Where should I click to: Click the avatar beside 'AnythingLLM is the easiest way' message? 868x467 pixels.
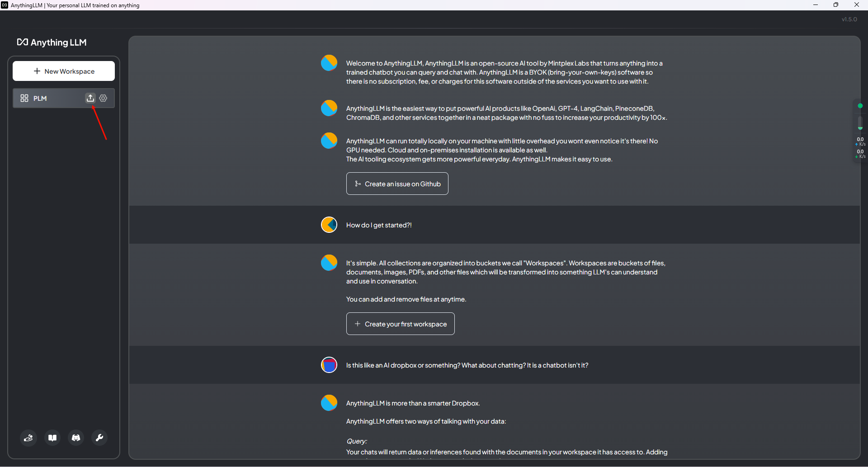329,108
